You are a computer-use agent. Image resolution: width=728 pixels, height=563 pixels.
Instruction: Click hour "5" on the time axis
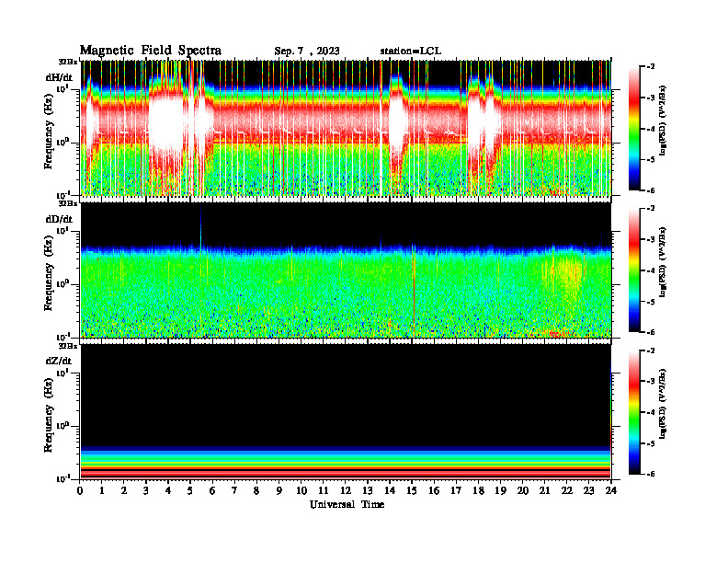click(x=190, y=490)
